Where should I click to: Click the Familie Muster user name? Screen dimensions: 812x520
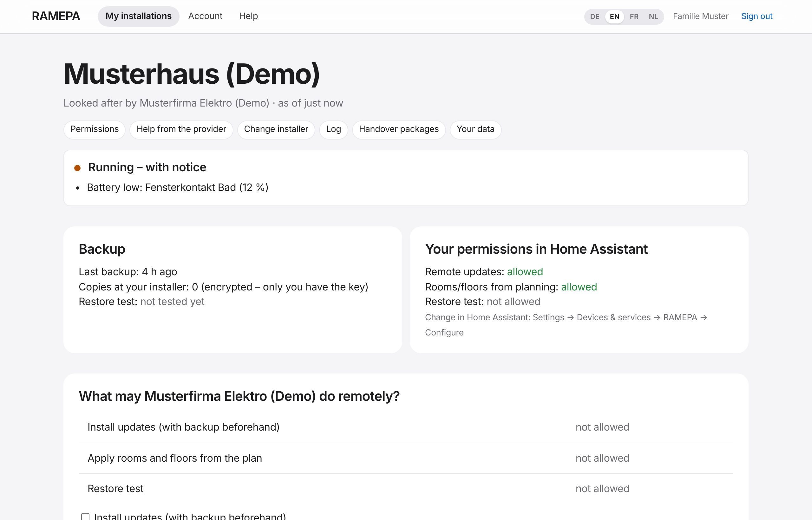tap(701, 16)
